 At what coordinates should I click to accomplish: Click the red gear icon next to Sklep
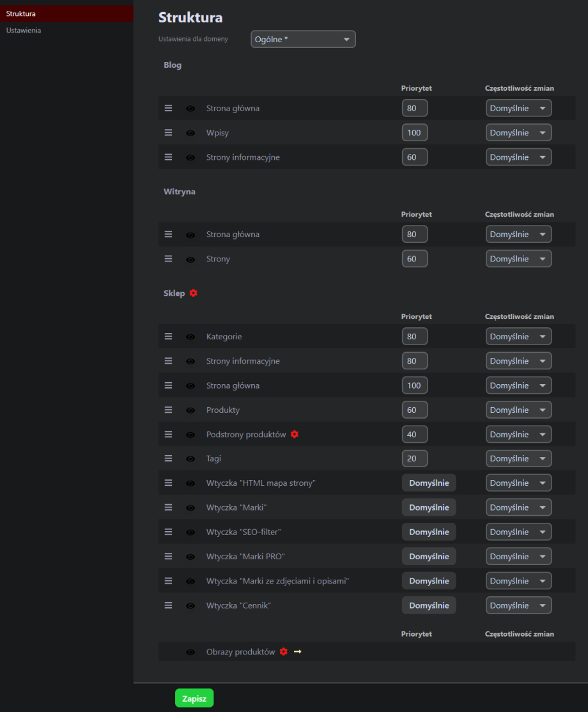[194, 293]
